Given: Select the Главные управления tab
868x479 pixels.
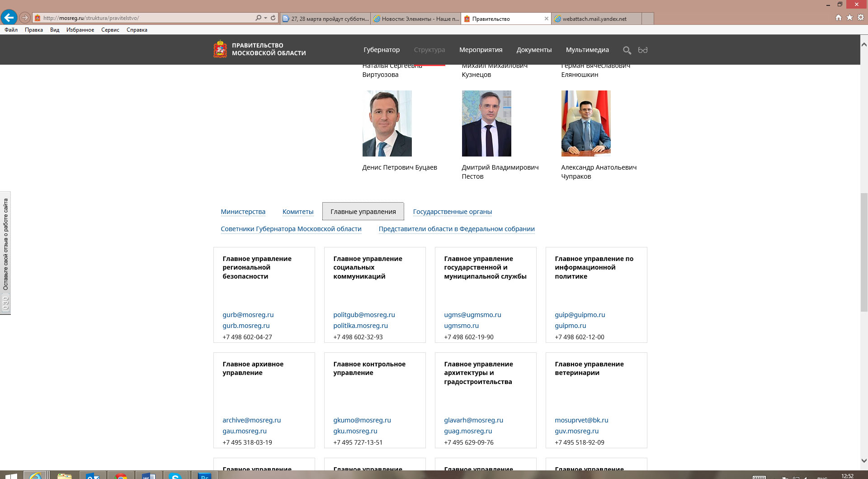Looking at the screenshot, I should [363, 211].
